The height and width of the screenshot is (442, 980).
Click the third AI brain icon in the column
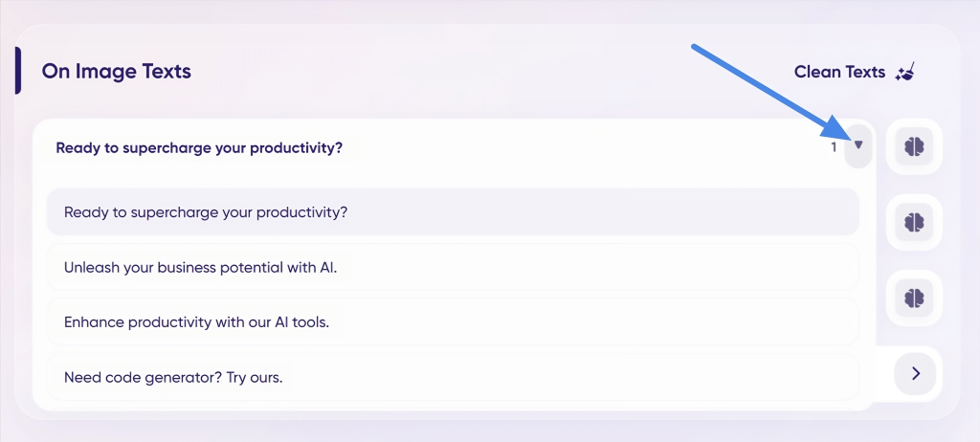(x=914, y=298)
